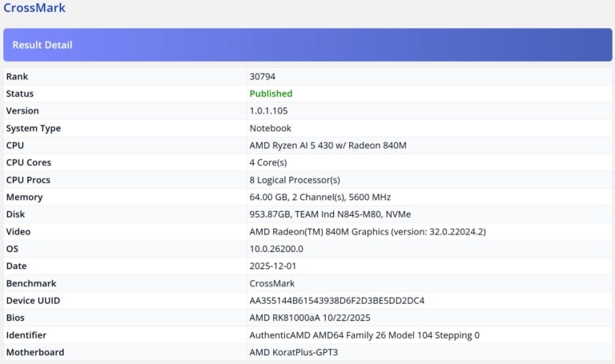
Task: Select the 64.00 GB memory value
Action: point(320,197)
